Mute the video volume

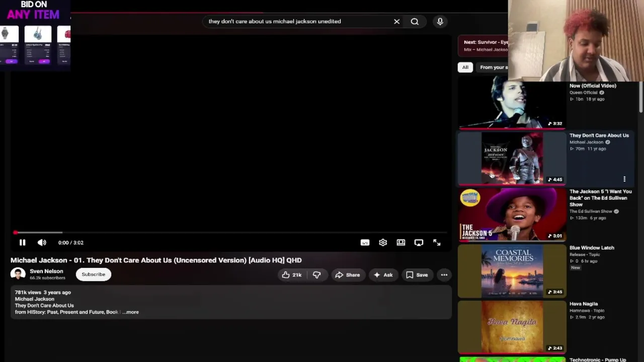click(42, 242)
